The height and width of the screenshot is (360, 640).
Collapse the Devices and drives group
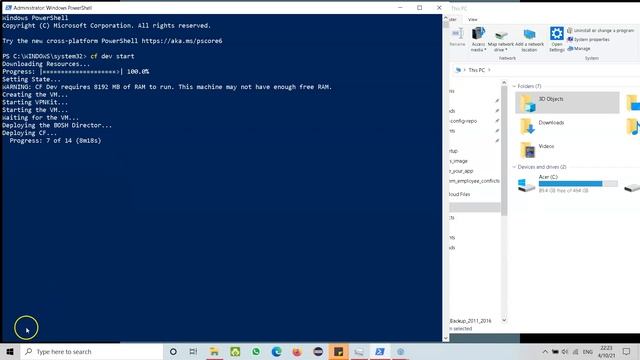tap(514, 167)
